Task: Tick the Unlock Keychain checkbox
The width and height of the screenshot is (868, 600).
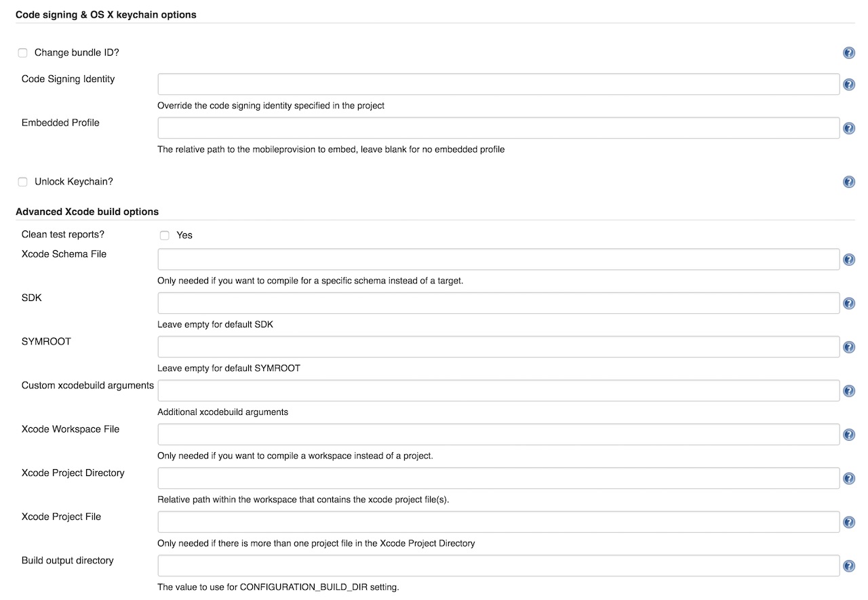Action: [23, 182]
